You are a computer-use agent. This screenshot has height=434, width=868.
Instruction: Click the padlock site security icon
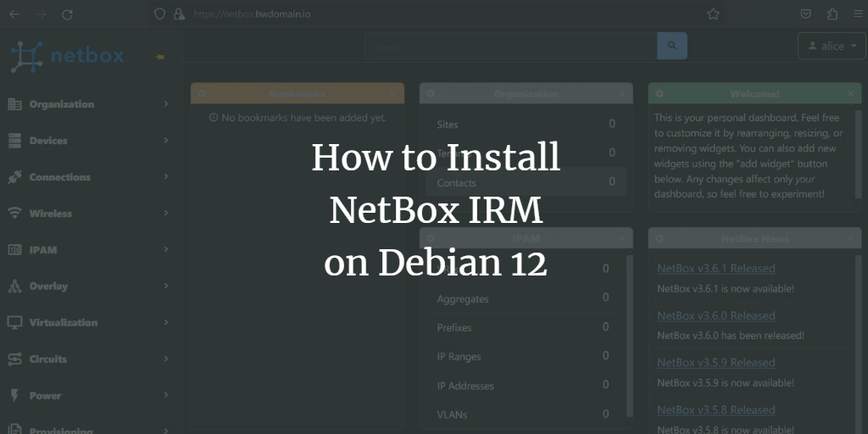[179, 14]
